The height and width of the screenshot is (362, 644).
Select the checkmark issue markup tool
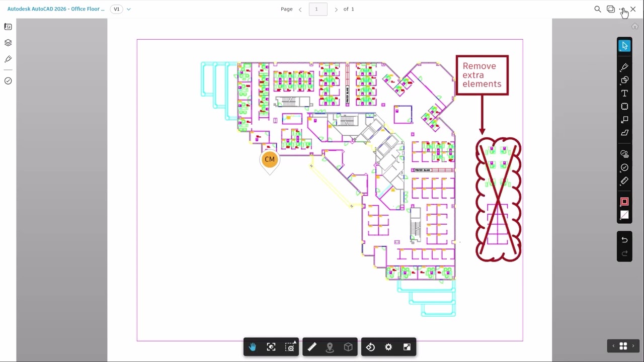[624, 167]
